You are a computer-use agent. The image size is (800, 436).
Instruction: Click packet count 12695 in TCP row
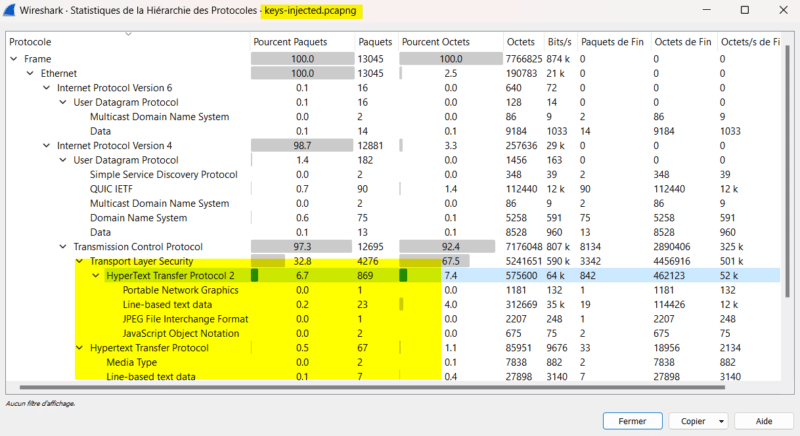click(370, 247)
